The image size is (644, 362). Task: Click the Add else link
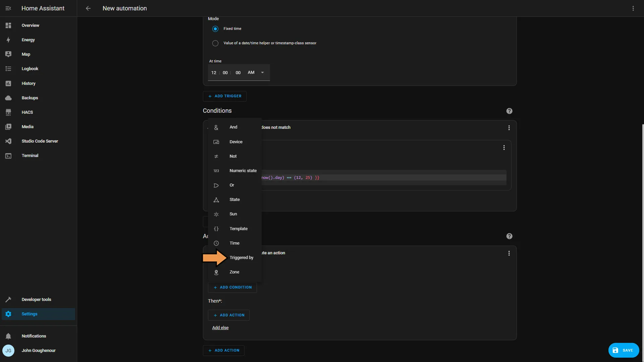coord(220,328)
